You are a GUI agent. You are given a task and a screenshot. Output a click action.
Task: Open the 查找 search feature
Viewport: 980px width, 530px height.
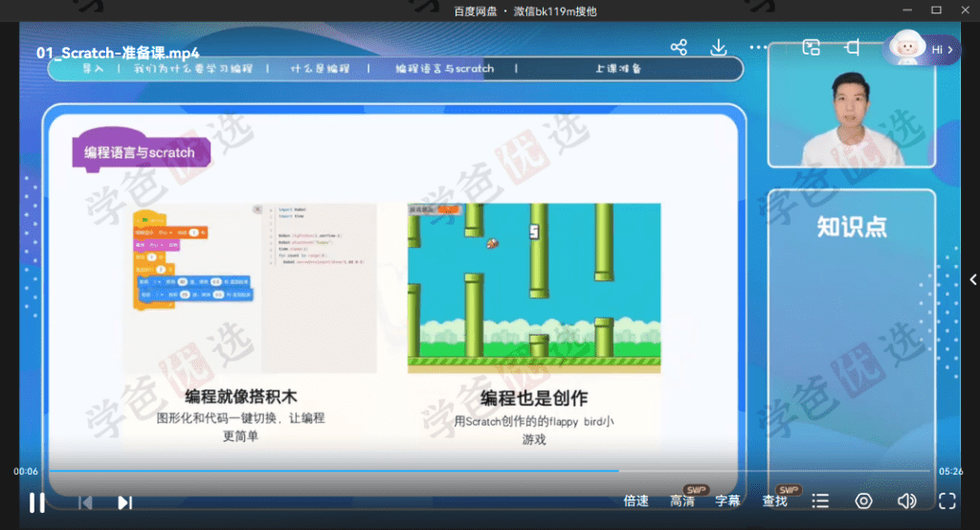[x=775, y=501]
